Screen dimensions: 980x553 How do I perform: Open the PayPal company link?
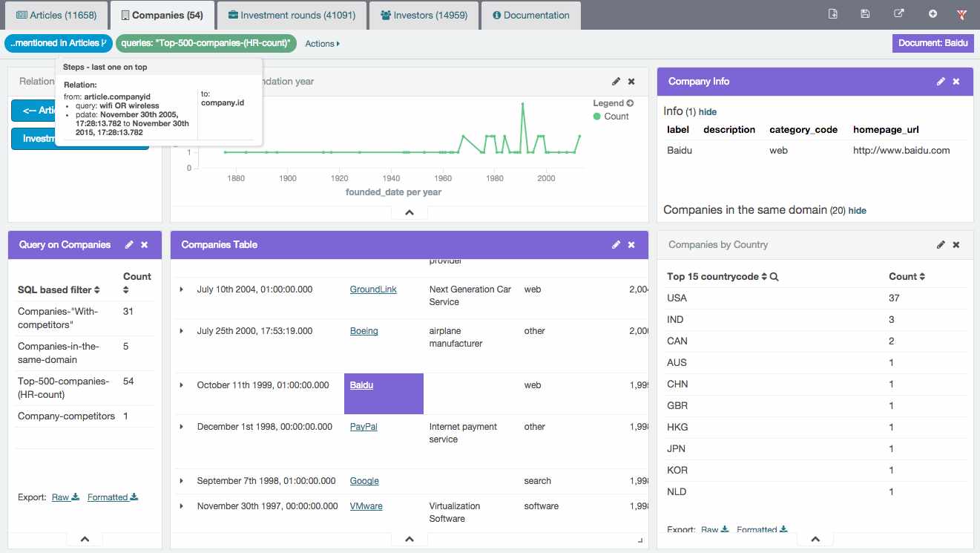pos(364,427)
